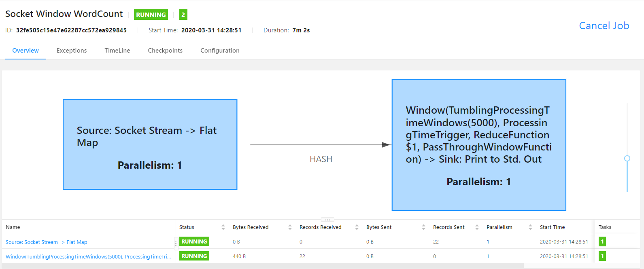The image size is (644, 269).
Task: Open the Exceptions tab
Action: (72, 51)
